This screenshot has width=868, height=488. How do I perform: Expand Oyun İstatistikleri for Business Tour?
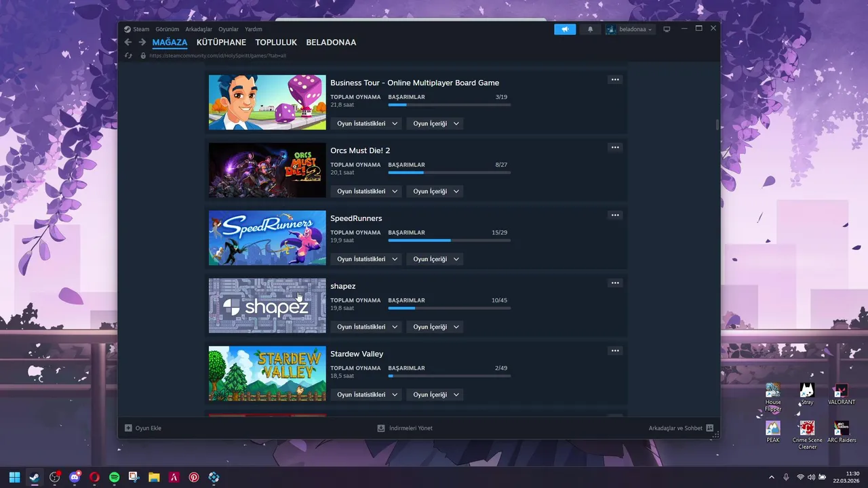click(x=366, y=123)
